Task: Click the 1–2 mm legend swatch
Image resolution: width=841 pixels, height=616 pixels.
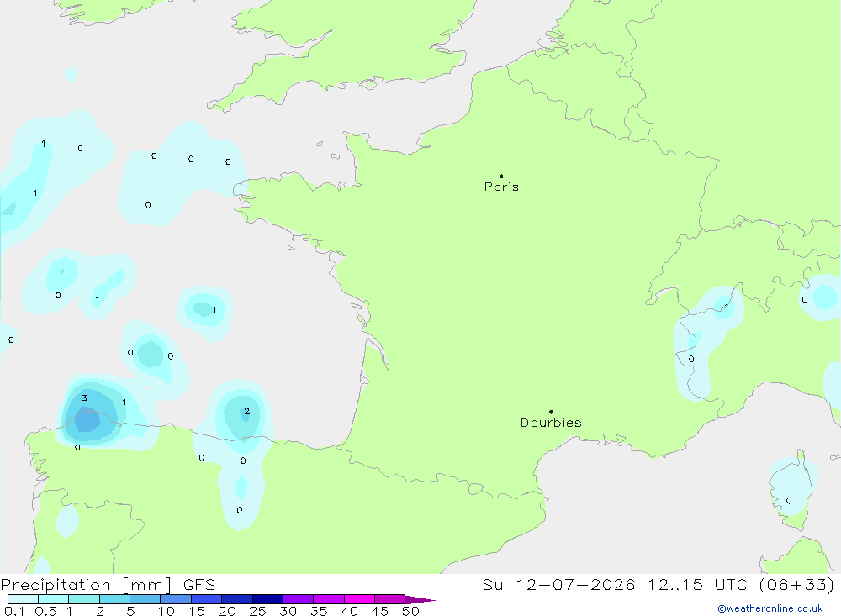Action: pos(84,599)
